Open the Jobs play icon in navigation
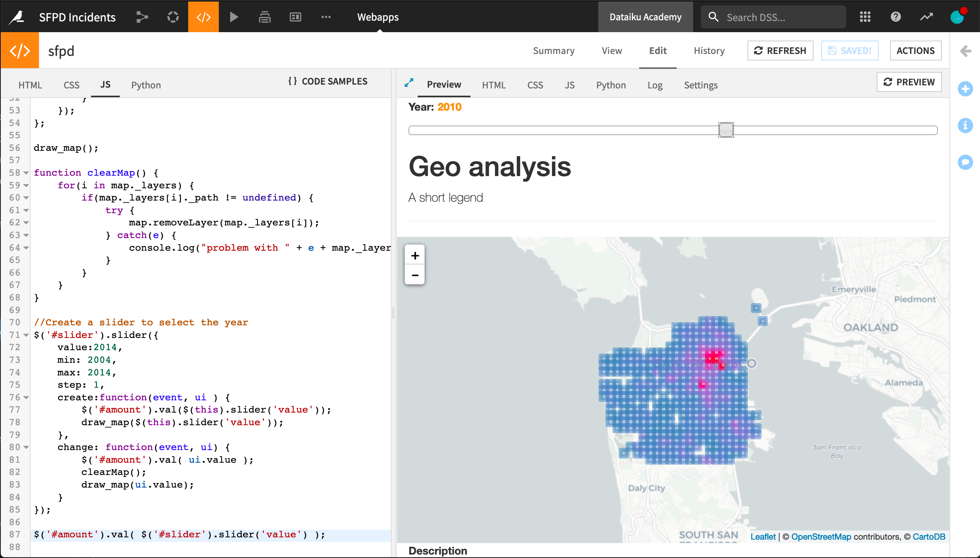This screenshot has height=558, width=980. click(x=234, y=17)
